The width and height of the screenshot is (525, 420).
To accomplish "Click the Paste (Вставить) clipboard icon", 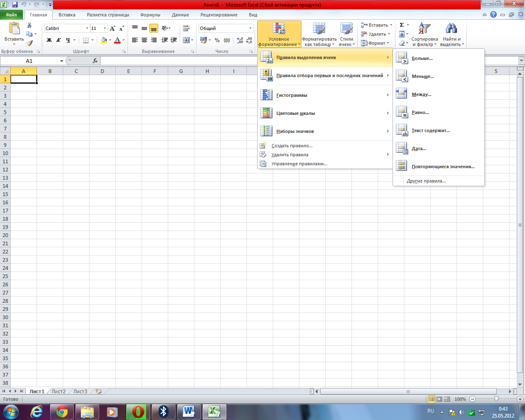I will pyautogui.click(x=14, y=29).
